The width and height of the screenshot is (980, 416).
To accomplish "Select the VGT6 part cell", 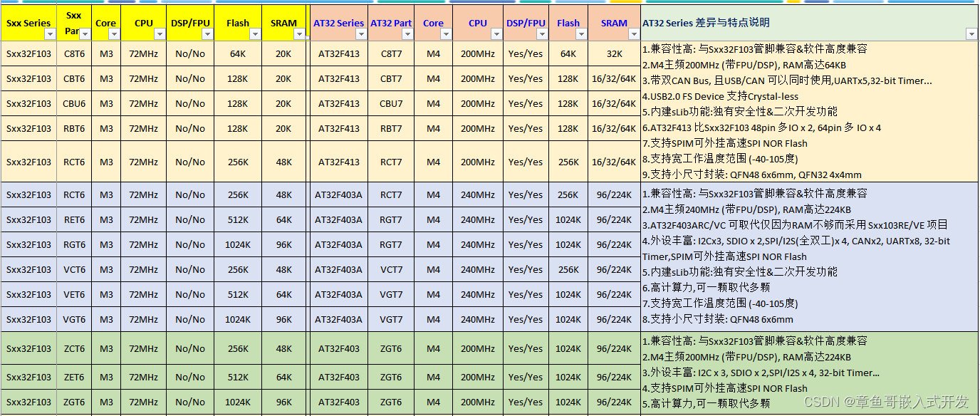I will tap(74, 319).
